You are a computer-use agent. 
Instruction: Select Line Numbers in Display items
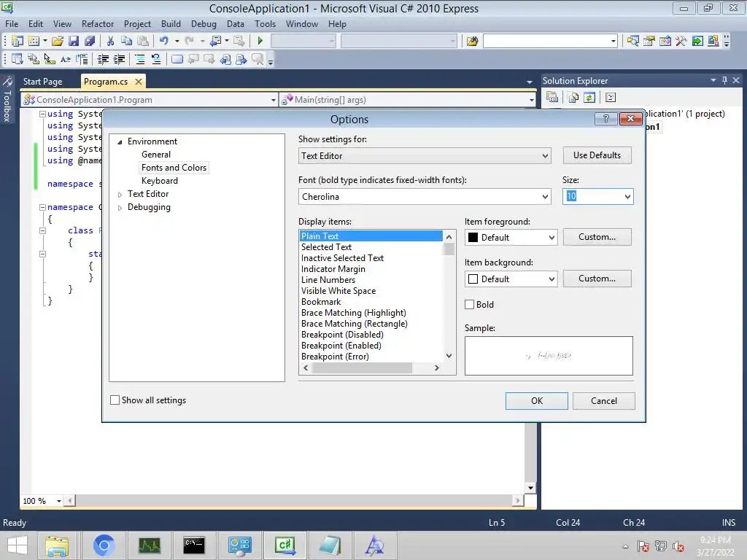click(x=328, y=280)
